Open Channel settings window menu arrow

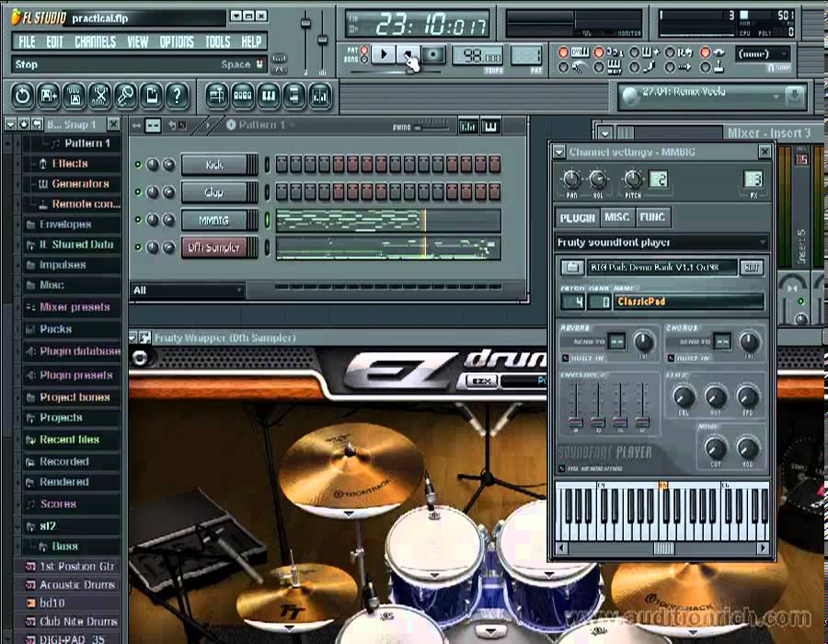558,153
